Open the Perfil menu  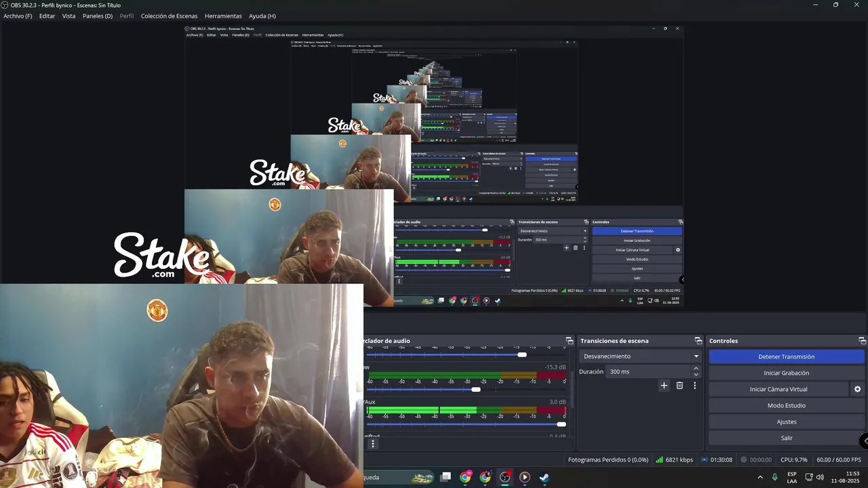click(127, 16)
